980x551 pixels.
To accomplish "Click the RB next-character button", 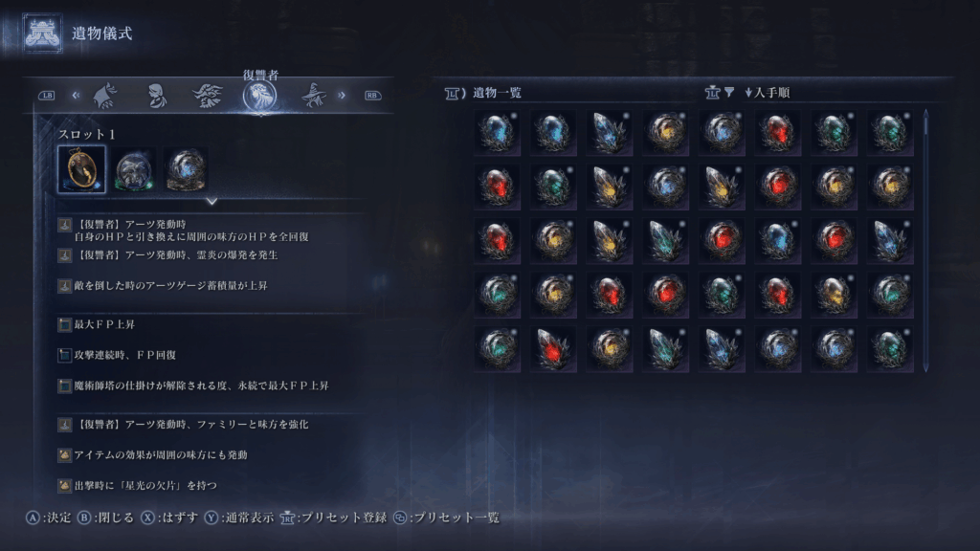I will 372,96.
